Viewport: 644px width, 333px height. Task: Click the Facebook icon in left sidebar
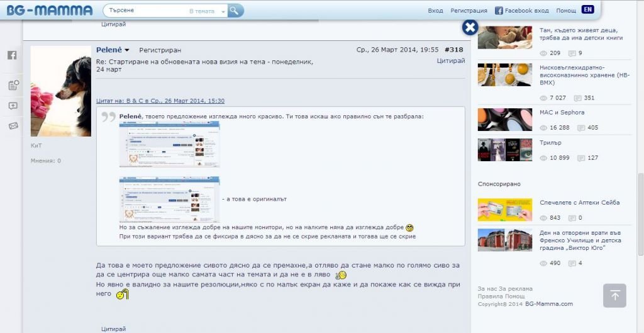click(x=12, y=55)
